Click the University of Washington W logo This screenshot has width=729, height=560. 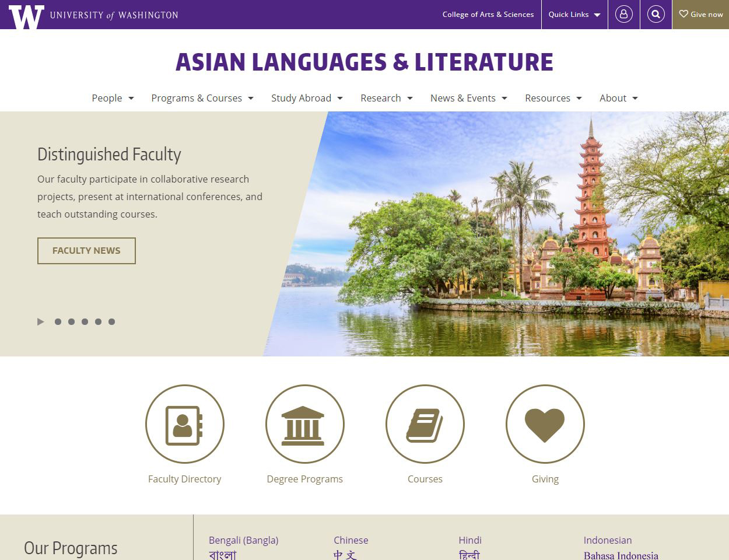tap(26, 16)
